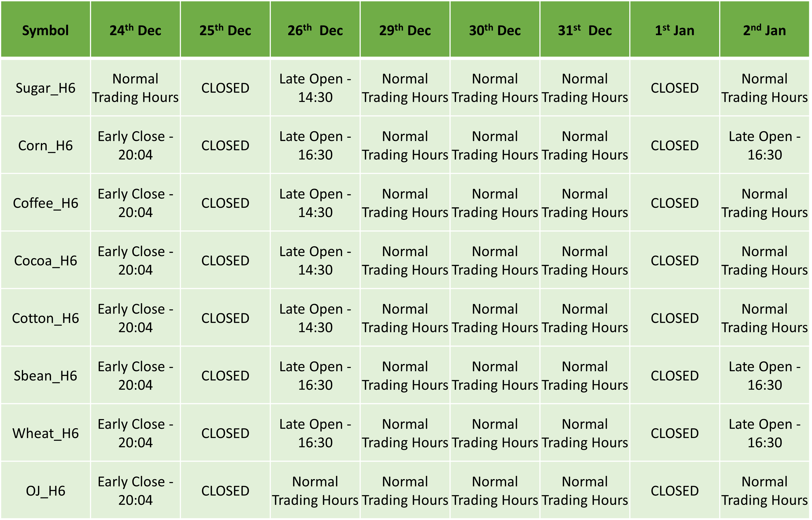
Task: Select the Coffee_H6 symbol cell
Action: 45,203
